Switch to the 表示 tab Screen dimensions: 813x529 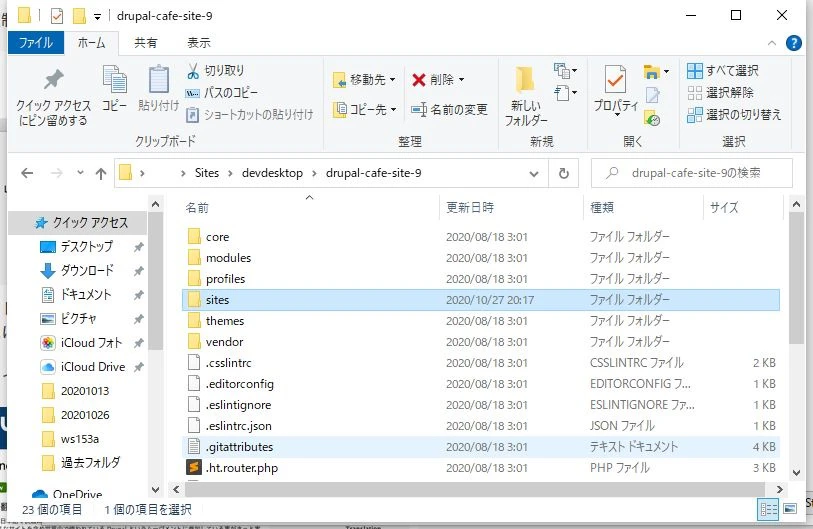[199, 43]
